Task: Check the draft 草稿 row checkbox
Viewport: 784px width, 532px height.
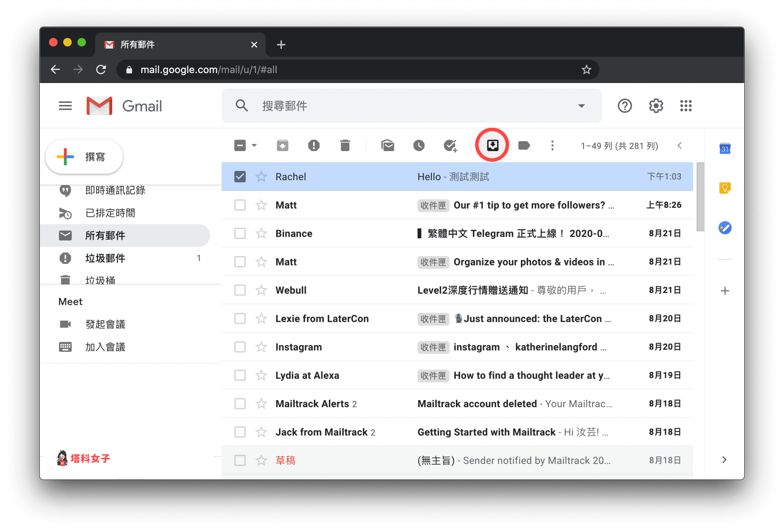Action: point(240,460)
